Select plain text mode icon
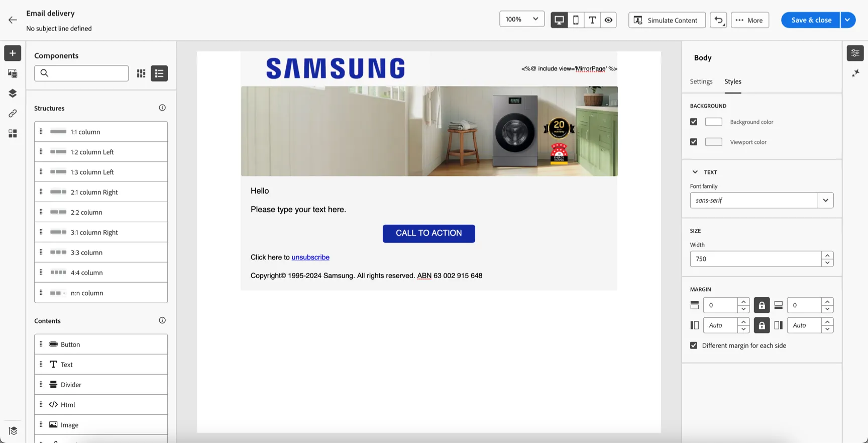This screenshot has width=868, height=443. click(592, 20)
